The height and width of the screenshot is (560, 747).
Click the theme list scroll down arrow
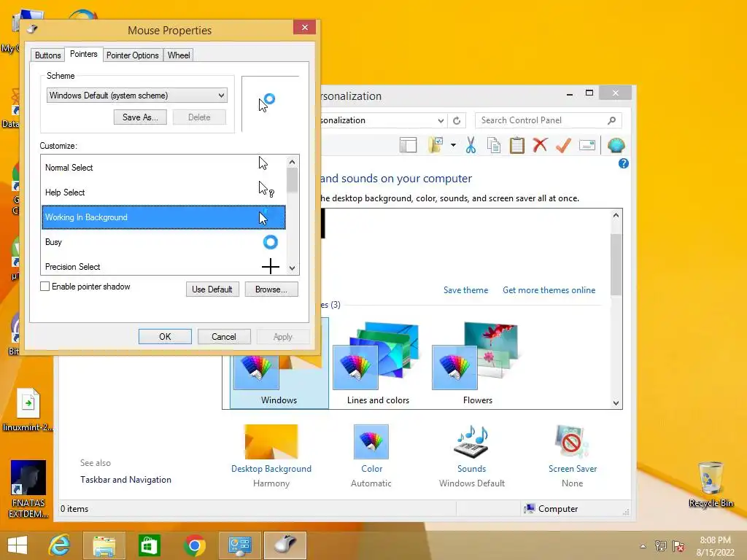pyautogui.click(x=616, y=402)
